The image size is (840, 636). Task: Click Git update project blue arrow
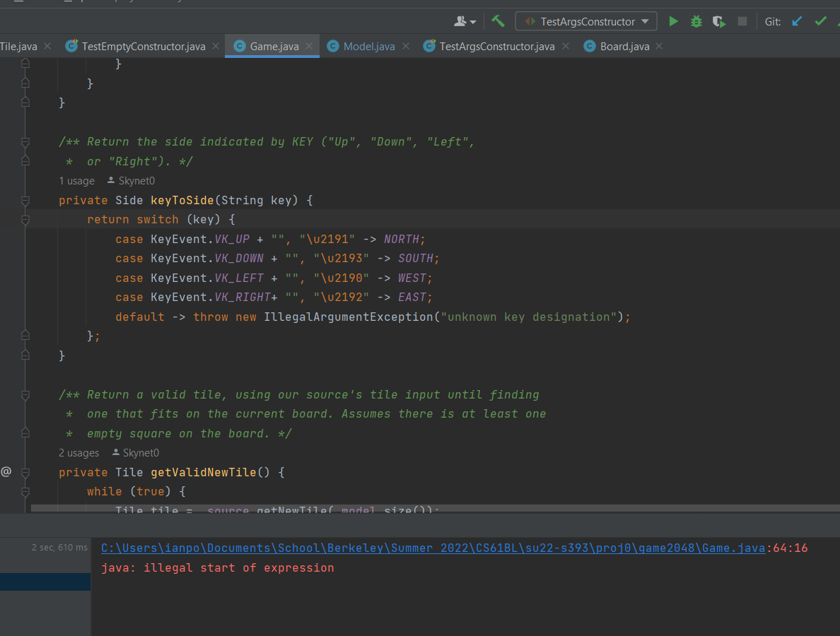coord(797,22)
